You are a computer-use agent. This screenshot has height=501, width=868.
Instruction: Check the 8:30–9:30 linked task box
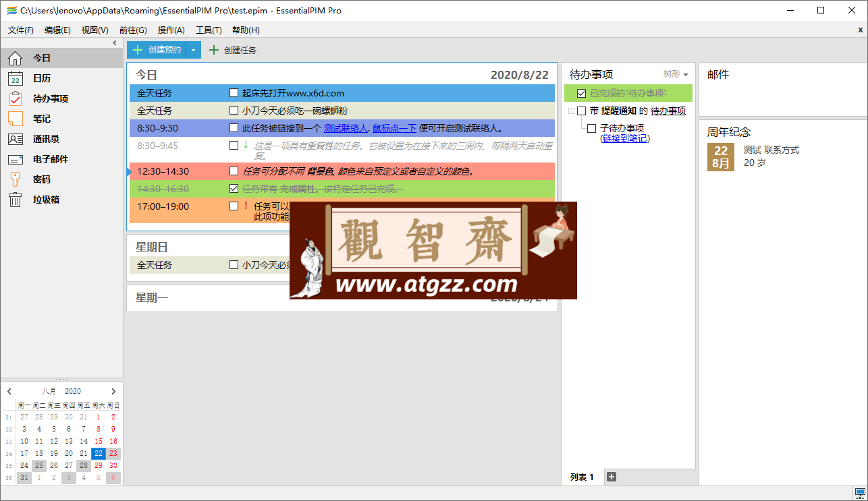tap(234, 128)
